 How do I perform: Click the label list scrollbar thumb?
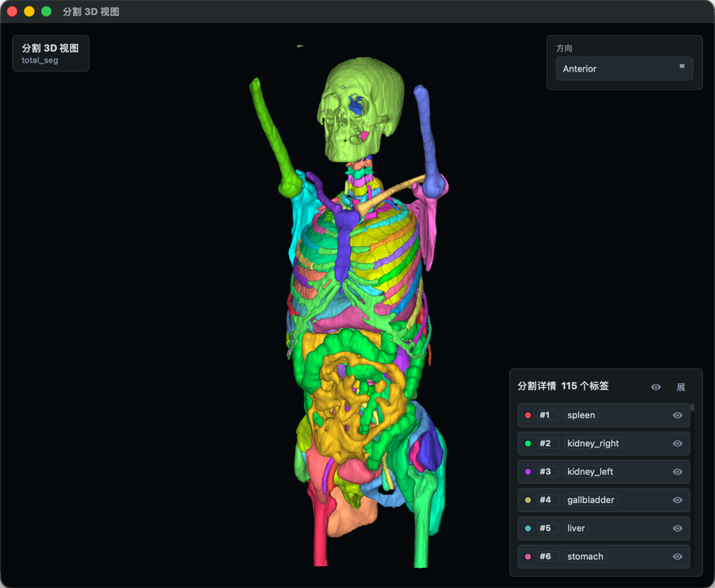tap(692, 407)
